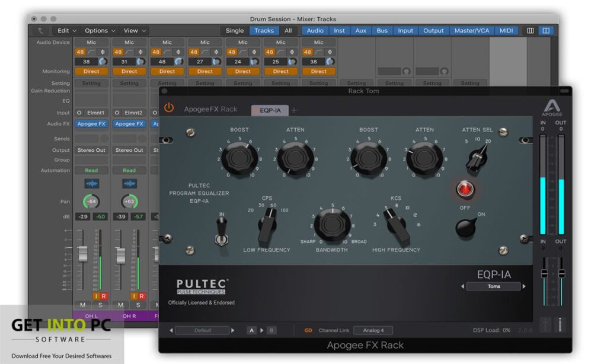Screen dimensions: 607x364
Task: Click the waveform icon on OH R channel
Action: (130, 184)
